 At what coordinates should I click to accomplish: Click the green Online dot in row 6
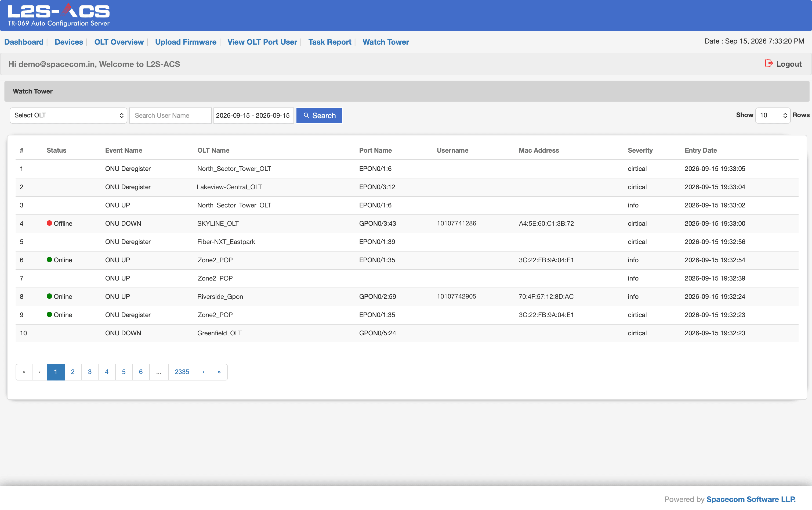click(49, 259)
